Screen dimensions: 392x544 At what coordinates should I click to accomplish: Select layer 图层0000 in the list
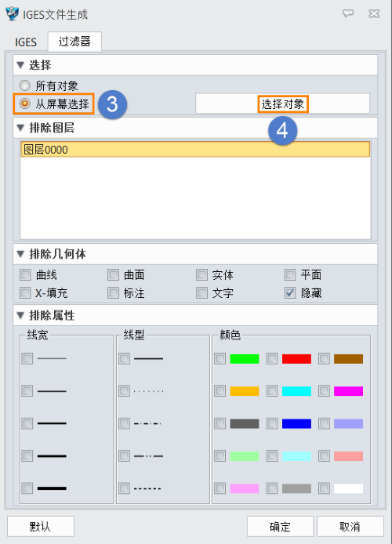click(195, 150)
